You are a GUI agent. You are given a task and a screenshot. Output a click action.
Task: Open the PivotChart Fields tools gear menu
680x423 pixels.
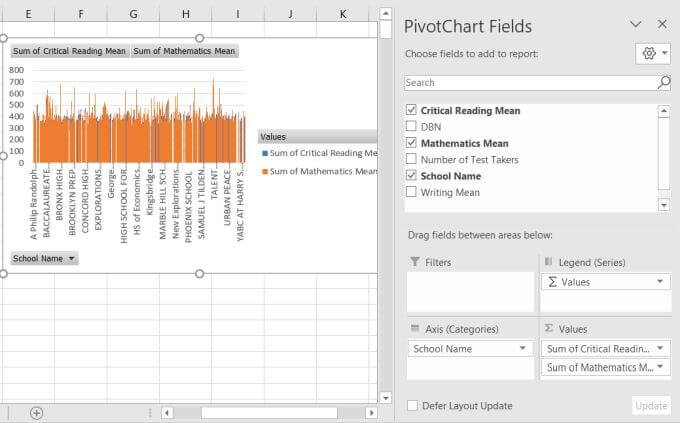pyautogui.click(x=654, y=53)
